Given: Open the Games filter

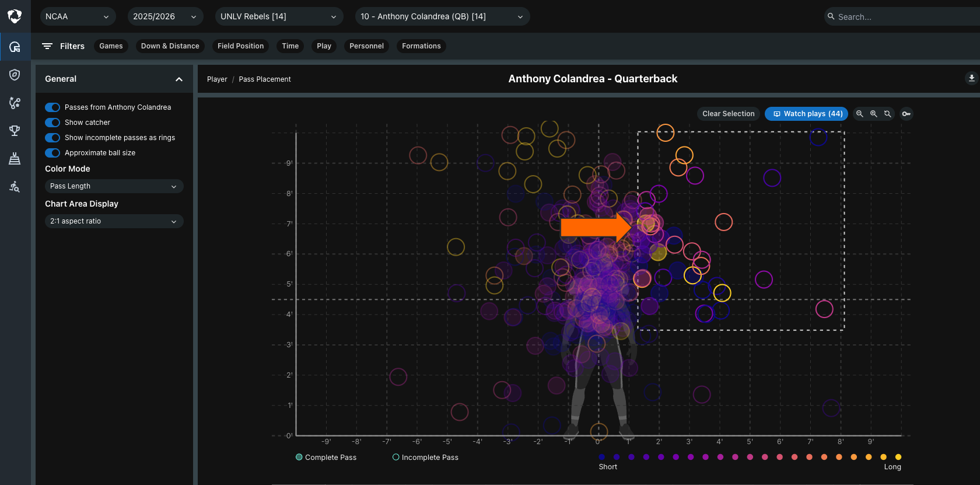Looking at the screenshot, I should (111, 46).
